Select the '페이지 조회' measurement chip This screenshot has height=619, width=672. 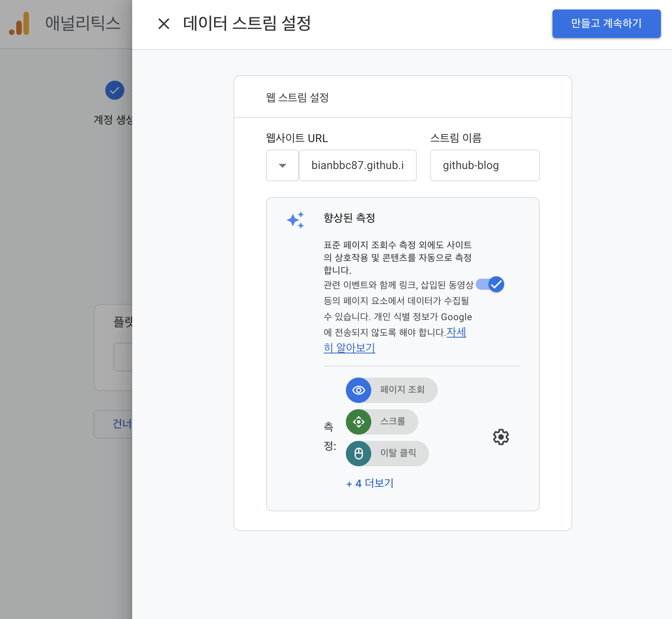pos(402,390)
